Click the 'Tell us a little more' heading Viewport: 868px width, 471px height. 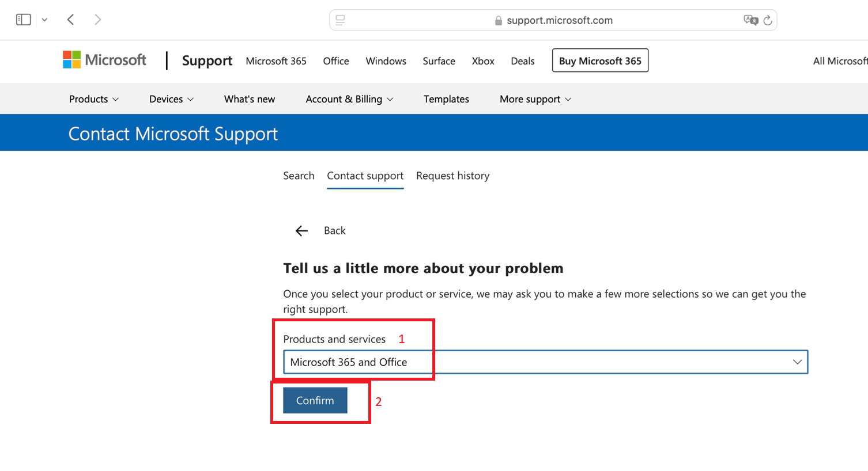pos(423,268)
